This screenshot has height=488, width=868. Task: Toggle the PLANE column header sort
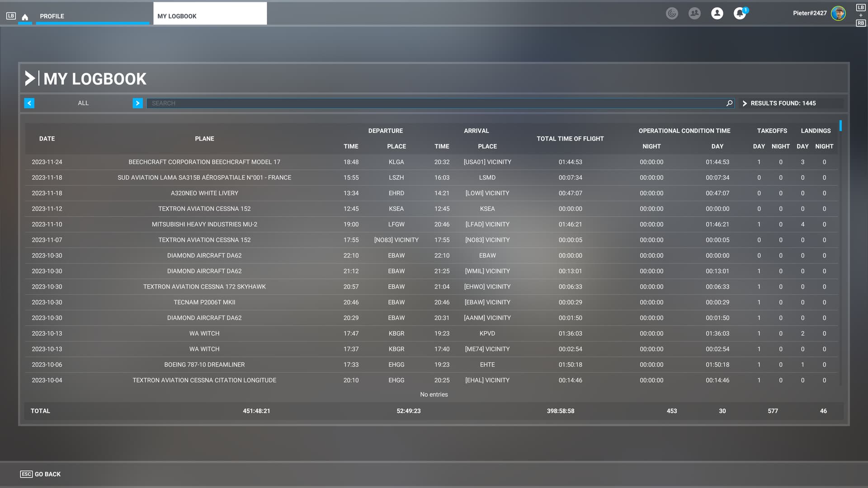(x=204, y=139)
